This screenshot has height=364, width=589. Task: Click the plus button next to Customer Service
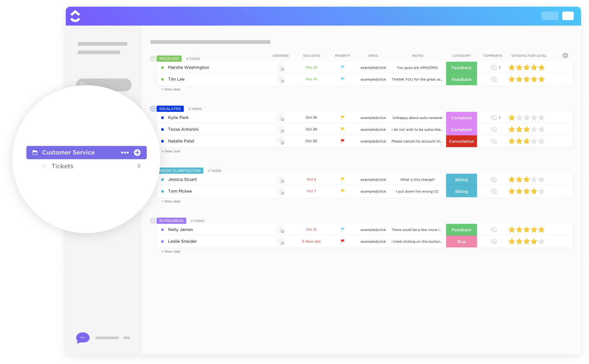[x=137, y=152]
